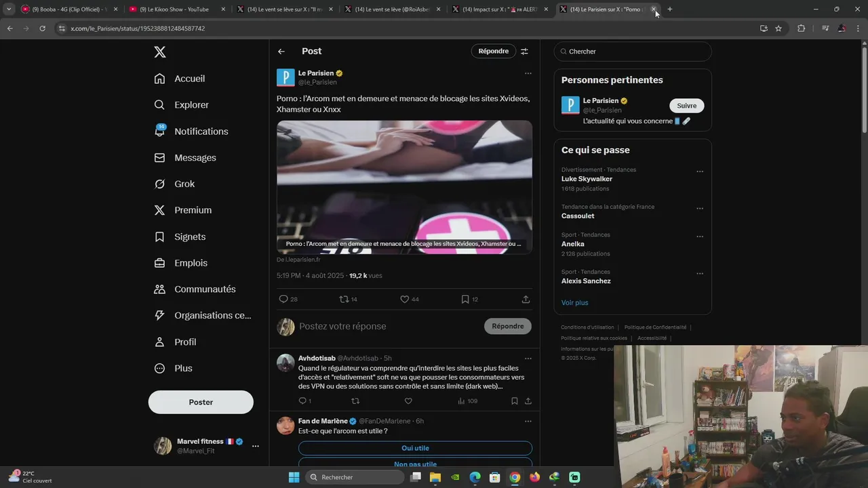Click the Poster button
Screen dimensions: 868x488
[x=201, y=402]
